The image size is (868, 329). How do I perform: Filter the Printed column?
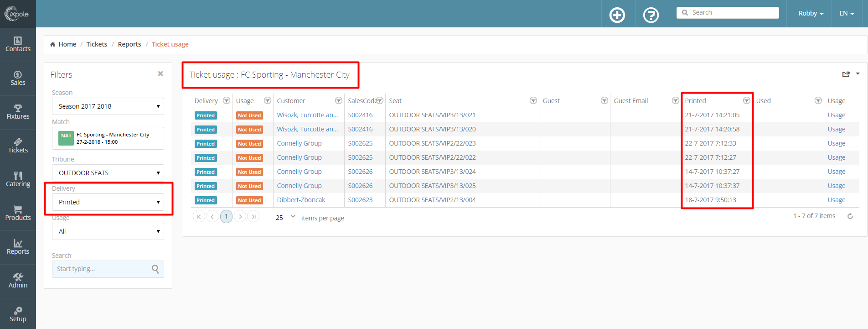(x=747, y=100)
